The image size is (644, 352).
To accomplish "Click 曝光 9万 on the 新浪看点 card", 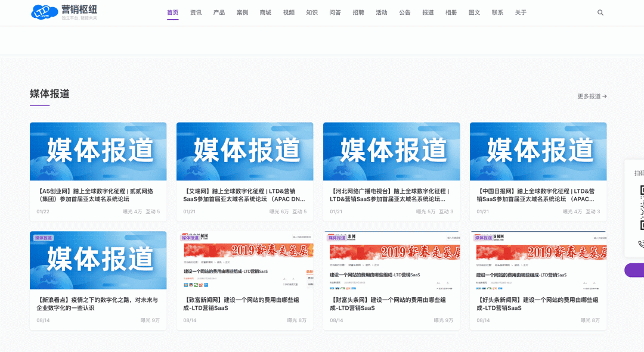I will coord(150,320).
